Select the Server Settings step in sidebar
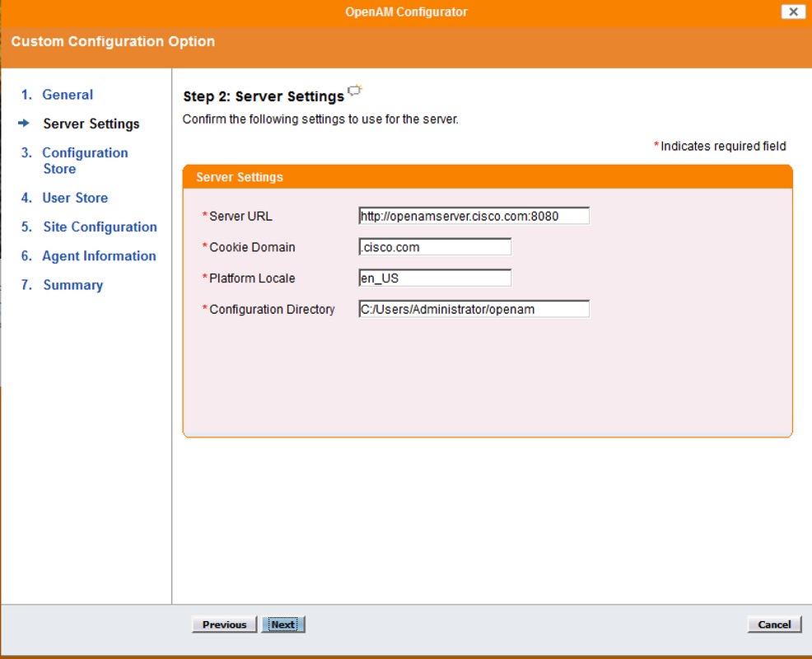 (91, 124)
